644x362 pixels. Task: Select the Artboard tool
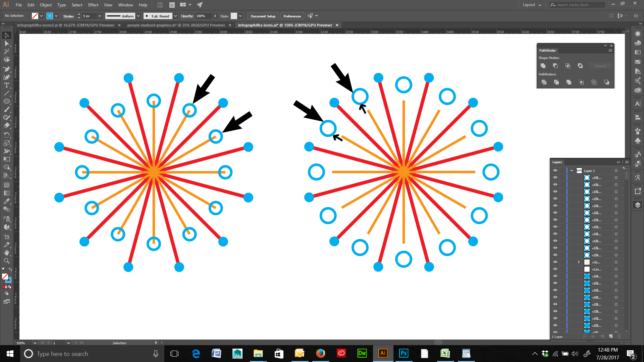[x=6, y=237]
